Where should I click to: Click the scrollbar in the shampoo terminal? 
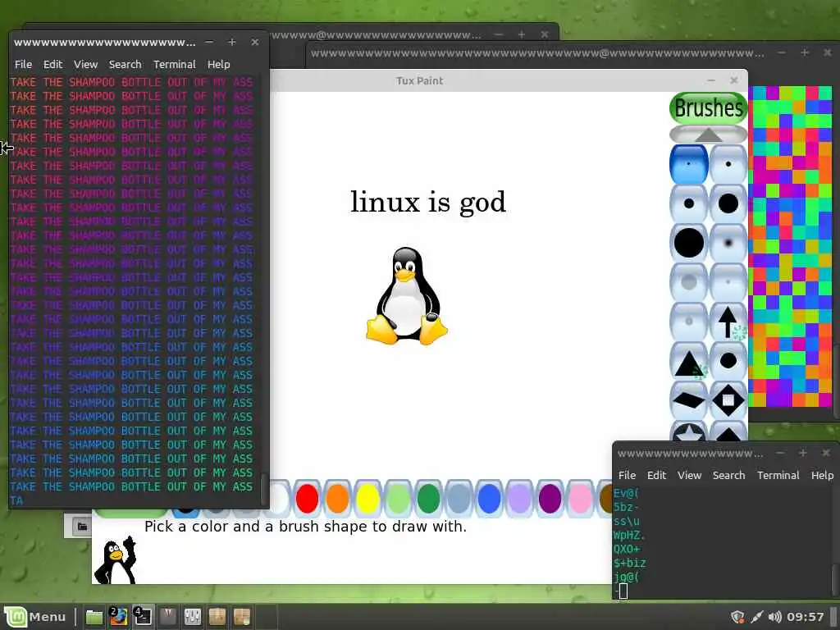coord(263,489)
